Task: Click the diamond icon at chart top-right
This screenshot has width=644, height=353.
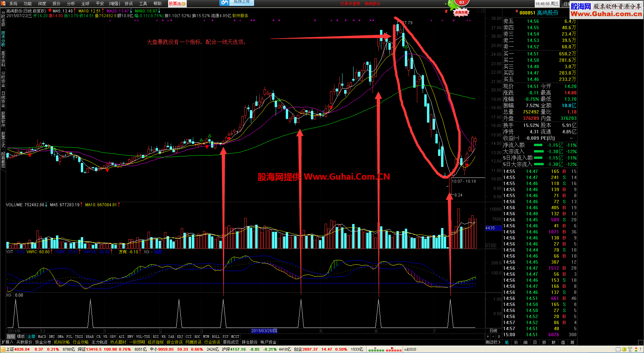Action: coord(478,11)
